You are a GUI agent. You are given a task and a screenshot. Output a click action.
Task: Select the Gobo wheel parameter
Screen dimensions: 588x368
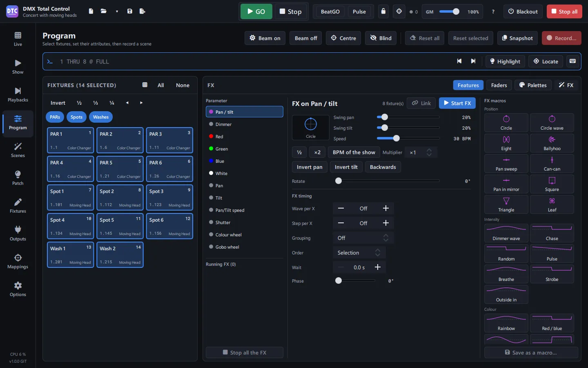pos(245,247)
